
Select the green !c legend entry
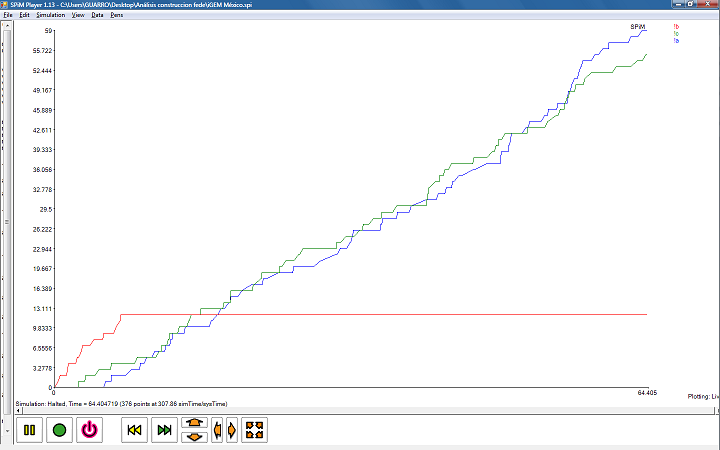coord(676,33)
